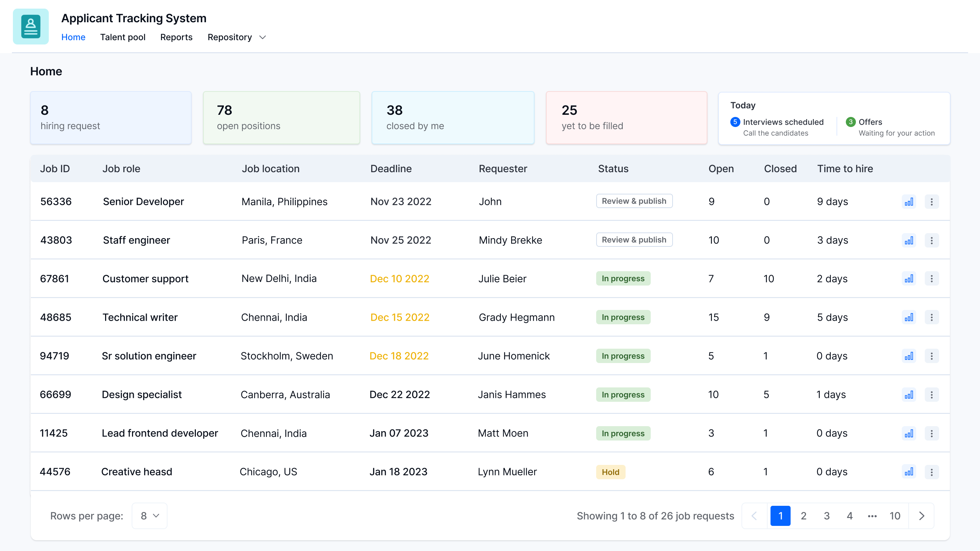Open analytics chart for Design specialist row
This screenshot has width=980, height=551.
pos(909,395)
